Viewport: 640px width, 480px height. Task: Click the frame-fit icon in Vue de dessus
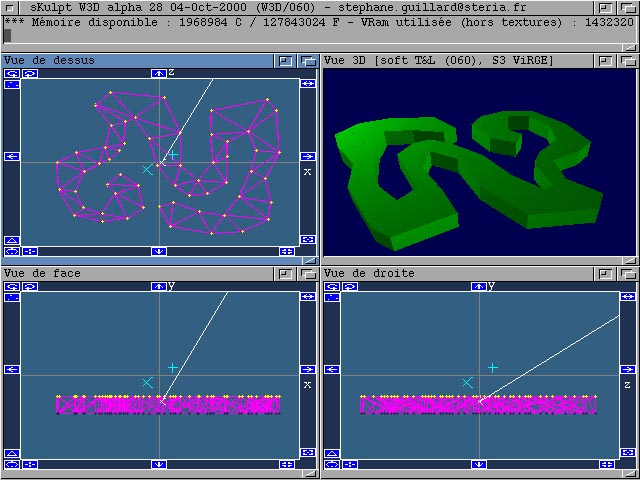click(308, 239)
